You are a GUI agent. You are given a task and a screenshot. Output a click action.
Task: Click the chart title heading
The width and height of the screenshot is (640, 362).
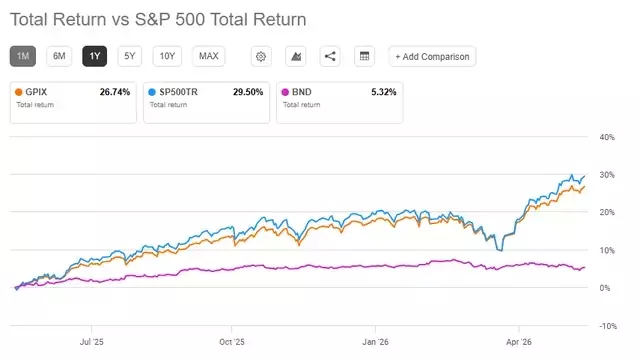158,19
